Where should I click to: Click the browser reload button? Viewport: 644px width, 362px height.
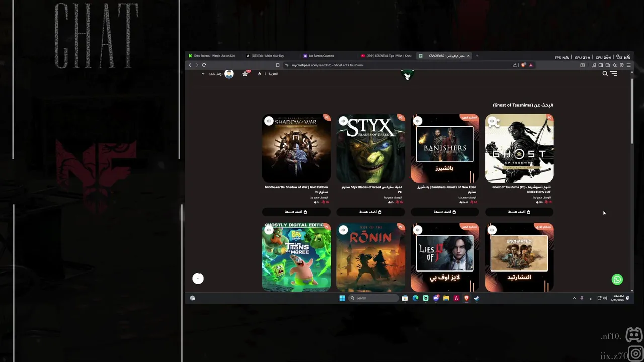204,65
